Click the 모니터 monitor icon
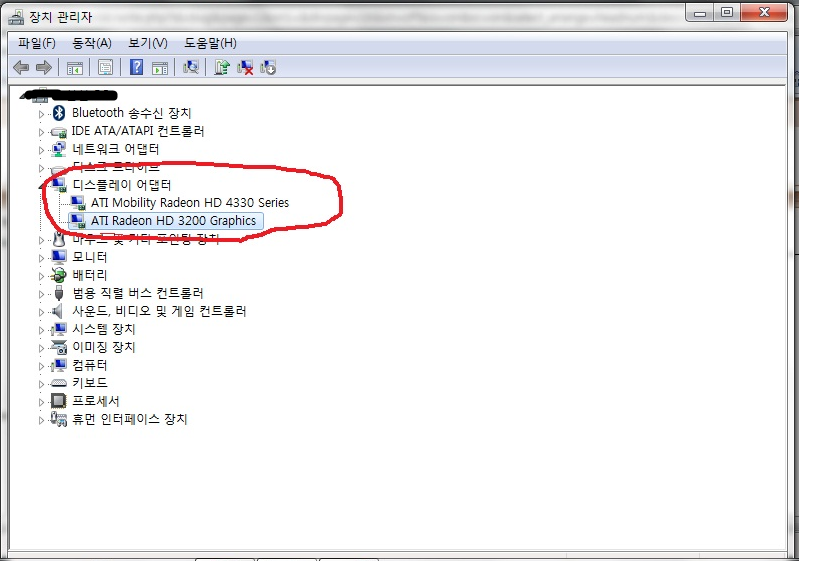This screenshot has height=561, width=819. click(59, 257)
